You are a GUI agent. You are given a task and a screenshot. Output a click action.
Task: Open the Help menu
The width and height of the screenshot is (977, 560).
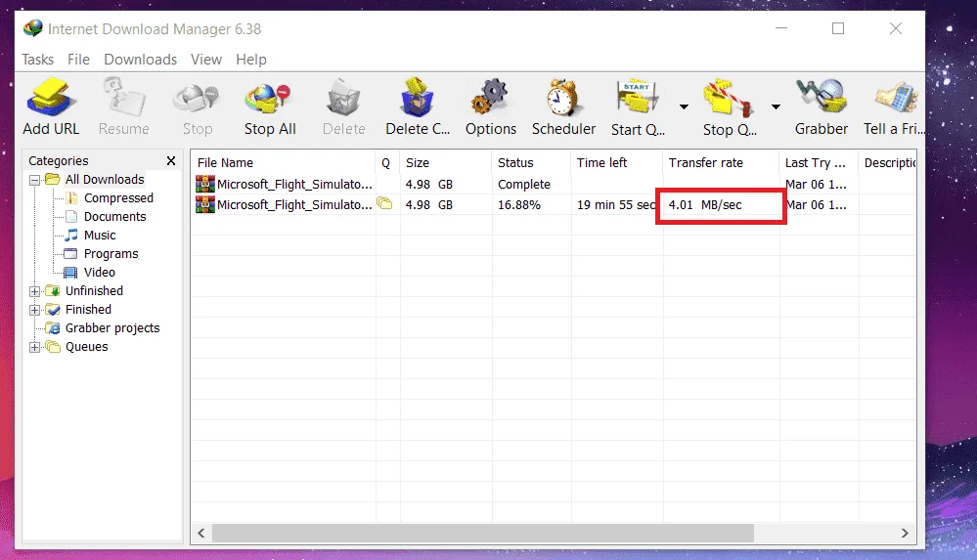(x=251, y=60)
